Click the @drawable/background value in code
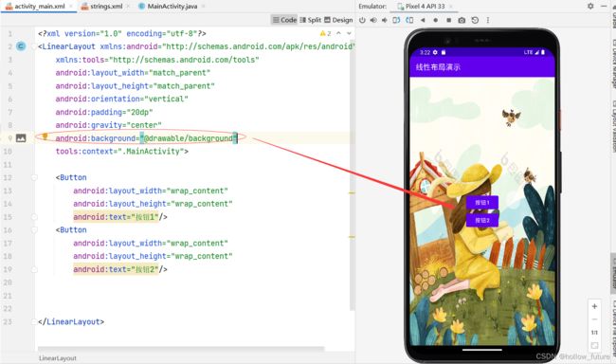Screen dimensions: 616x364 pyautogui.click(x=189, y=138)
